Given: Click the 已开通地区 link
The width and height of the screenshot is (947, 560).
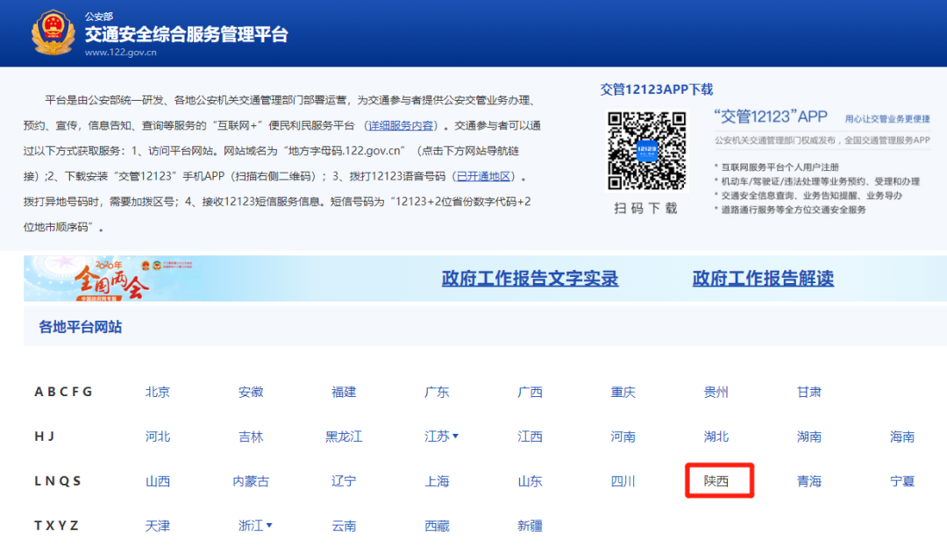Looking at the screenshot, I should (485, 176).
